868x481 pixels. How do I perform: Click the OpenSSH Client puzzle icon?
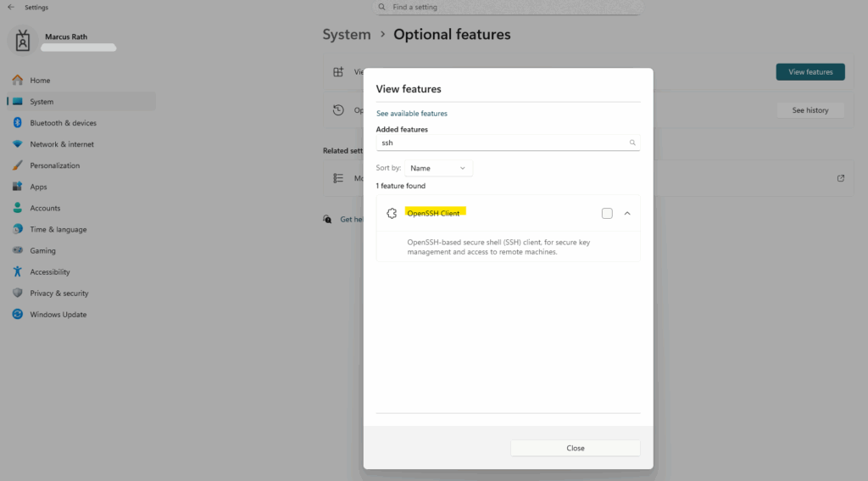pyautogui.click(x=392, y=213)
